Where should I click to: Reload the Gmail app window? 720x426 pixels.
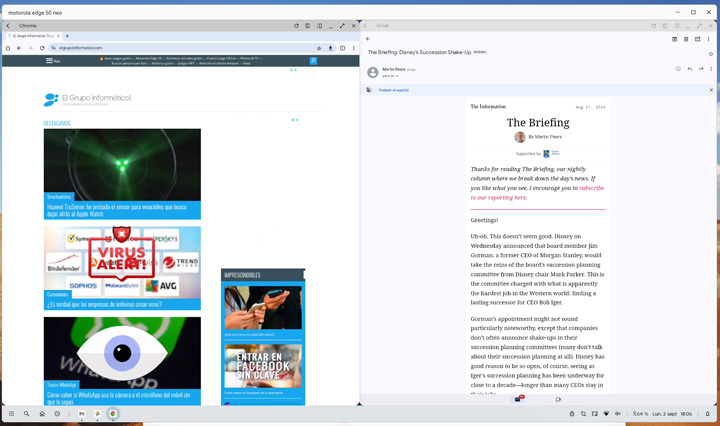[x=653, y=26]
